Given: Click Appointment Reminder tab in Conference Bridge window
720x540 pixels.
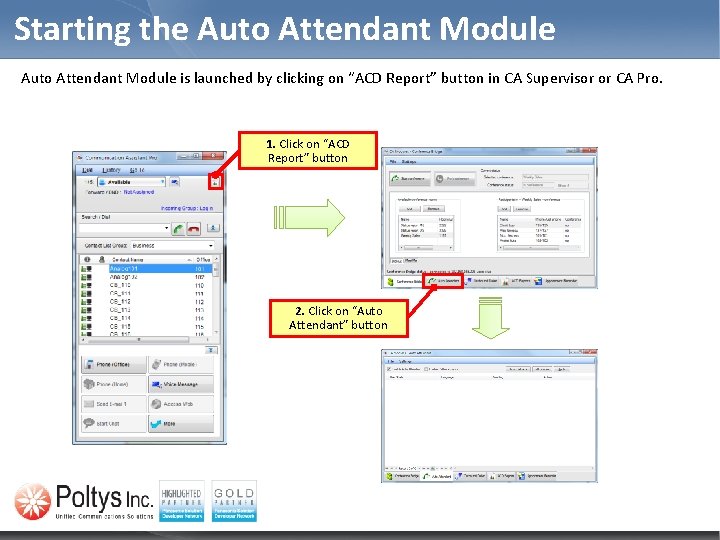Looking at the screenshot, I should [557, 281].
